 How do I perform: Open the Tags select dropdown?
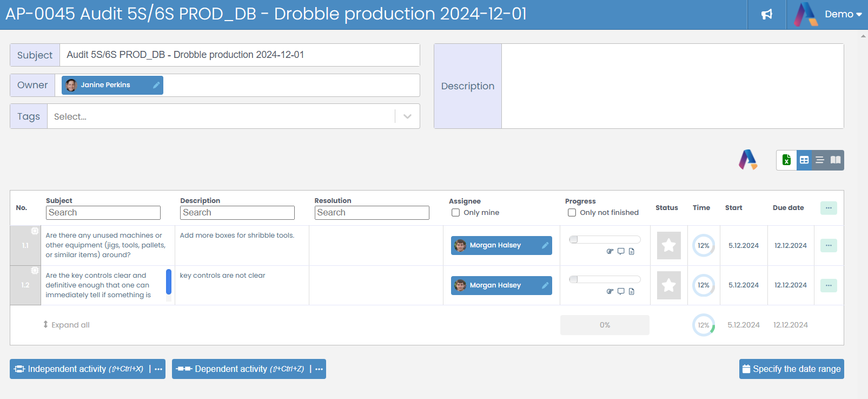(407, 116)
